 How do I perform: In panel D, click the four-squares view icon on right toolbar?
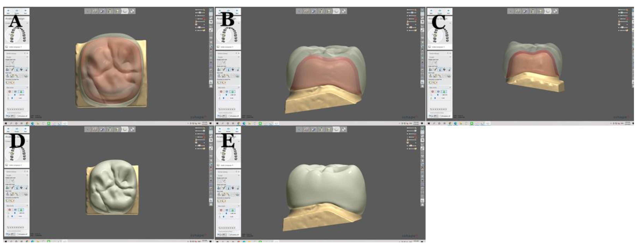coord(211,132)
